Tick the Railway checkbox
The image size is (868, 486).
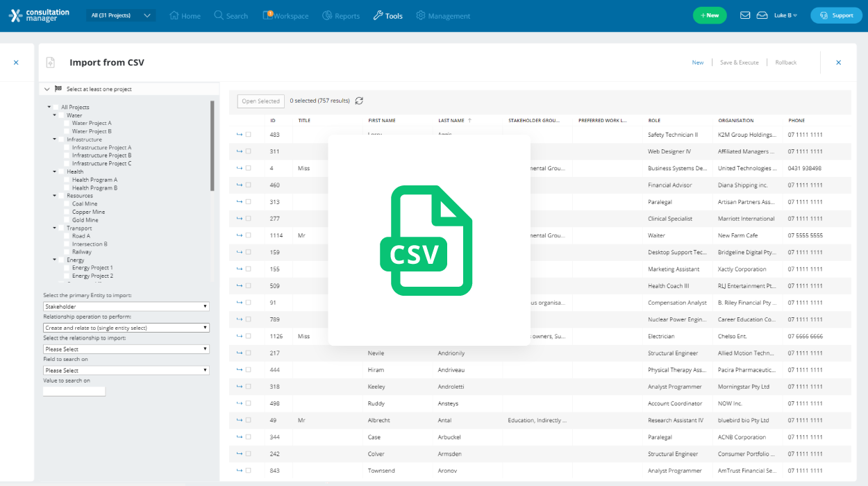(67, 252)
